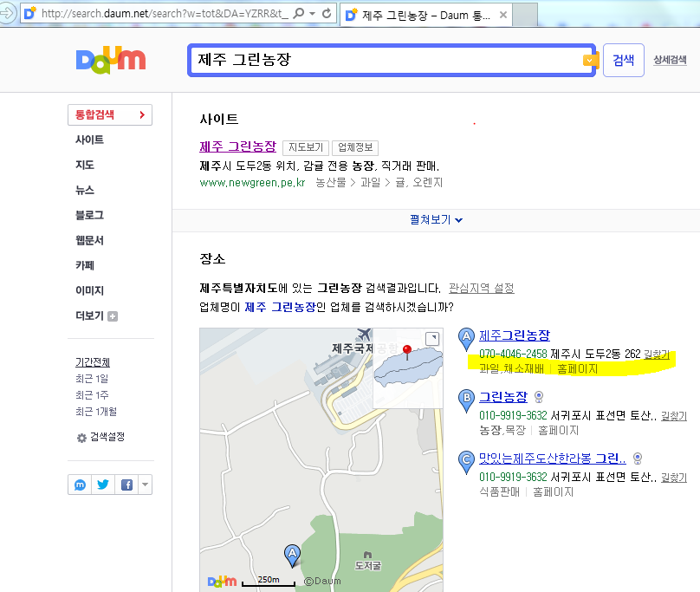Share via the blue m icon

[80, 485]
